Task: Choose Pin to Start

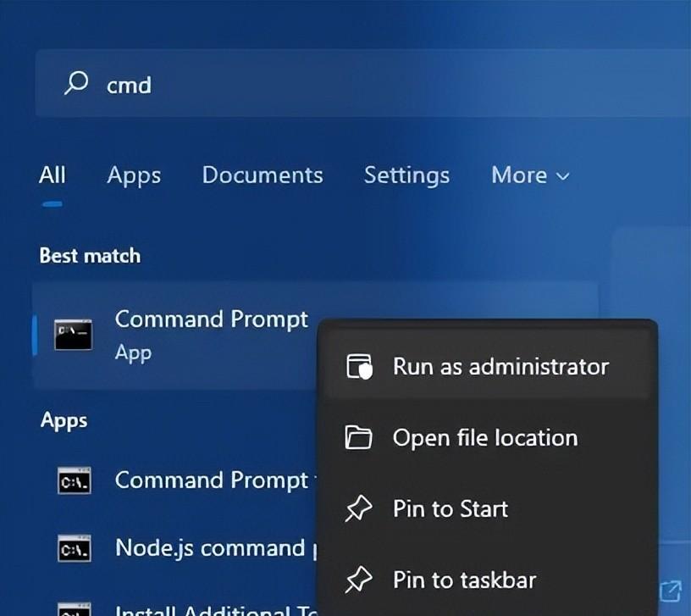Action: (488, 509)
